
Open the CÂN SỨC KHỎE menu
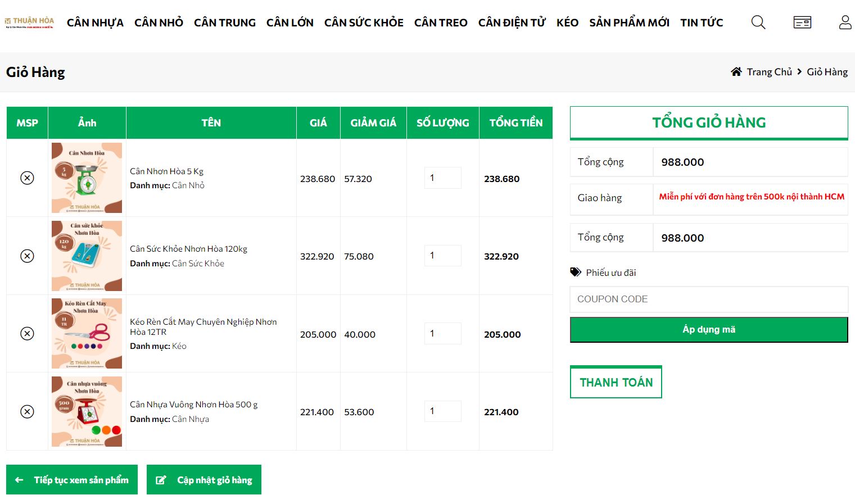[x=364, y=22]
